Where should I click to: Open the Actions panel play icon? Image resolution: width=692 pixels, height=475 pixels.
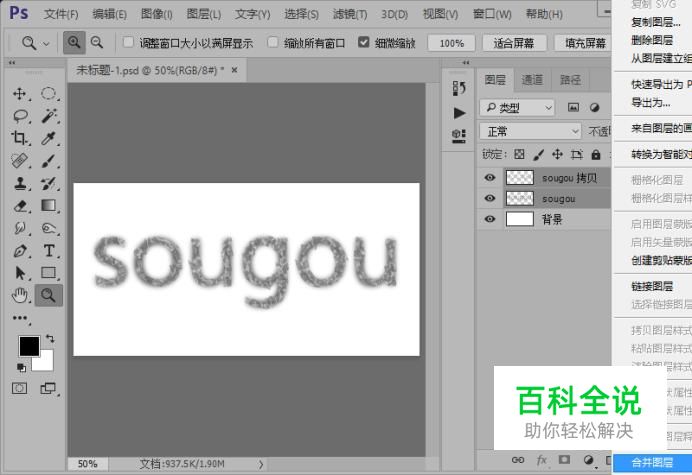tap(459, 113)
